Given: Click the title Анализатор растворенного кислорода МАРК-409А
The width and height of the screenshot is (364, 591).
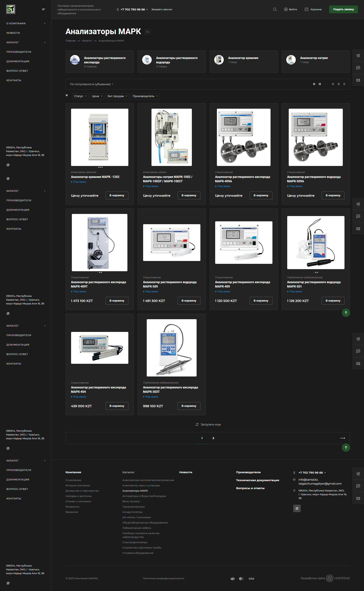Looking at the screenshot, I should tap(242, 179).
